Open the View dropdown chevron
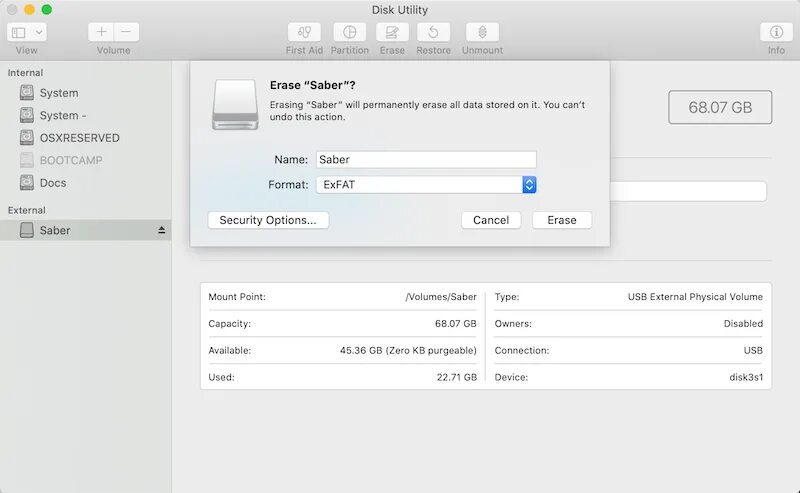 point(39,33)
